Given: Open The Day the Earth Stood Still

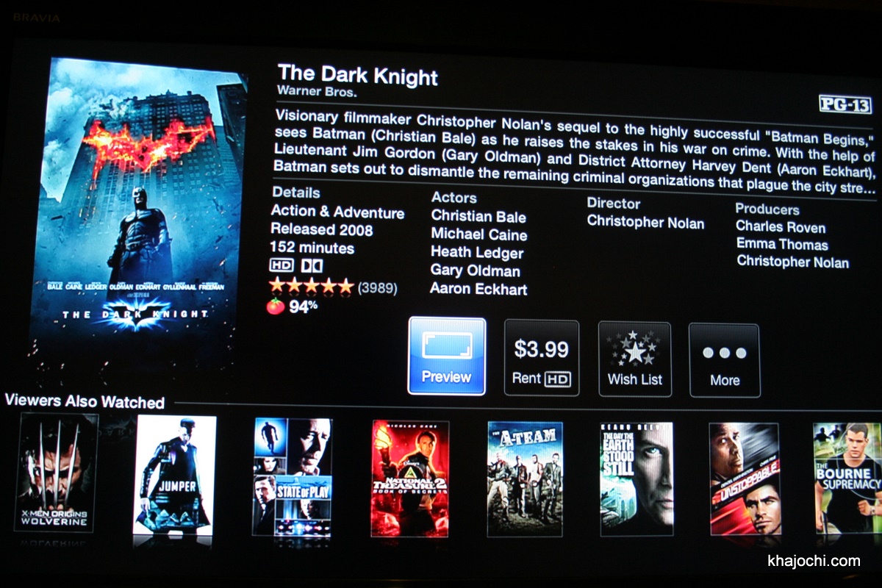Looking at the screenshot, I should [x=637, y=478].
